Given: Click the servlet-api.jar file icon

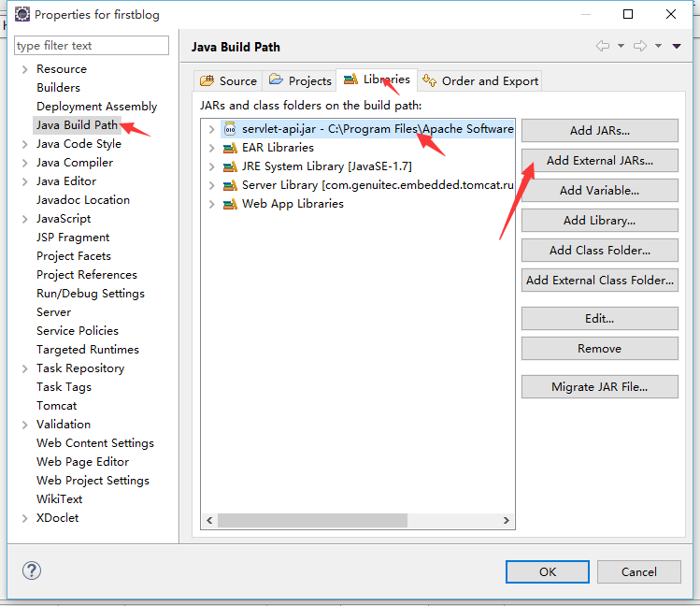Looking at the screenshot, I should (x=230, y=129).
